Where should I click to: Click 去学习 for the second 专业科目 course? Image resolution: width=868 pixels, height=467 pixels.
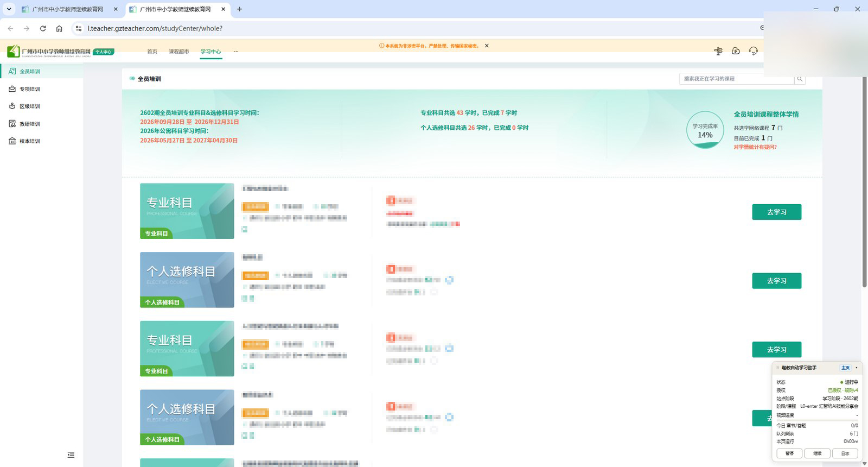point(776,350)
